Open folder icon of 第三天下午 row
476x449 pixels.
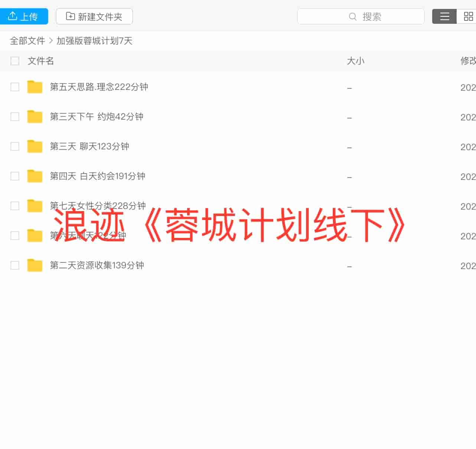pyautogui.click(x=35, y=117)
